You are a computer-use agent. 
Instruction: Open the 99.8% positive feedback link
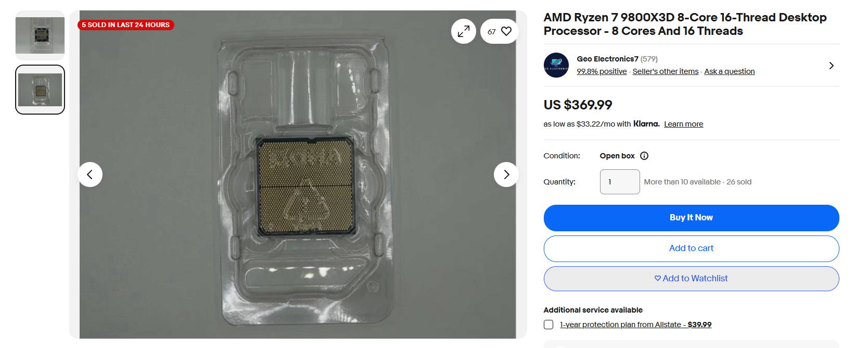pos(602,71)
